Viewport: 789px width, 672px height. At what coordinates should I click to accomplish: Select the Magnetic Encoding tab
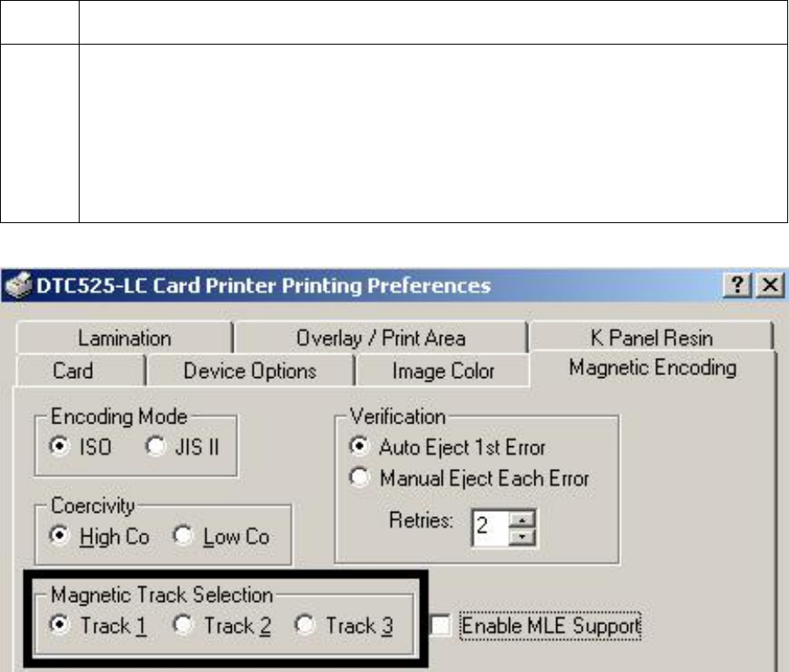pos(653,367)
